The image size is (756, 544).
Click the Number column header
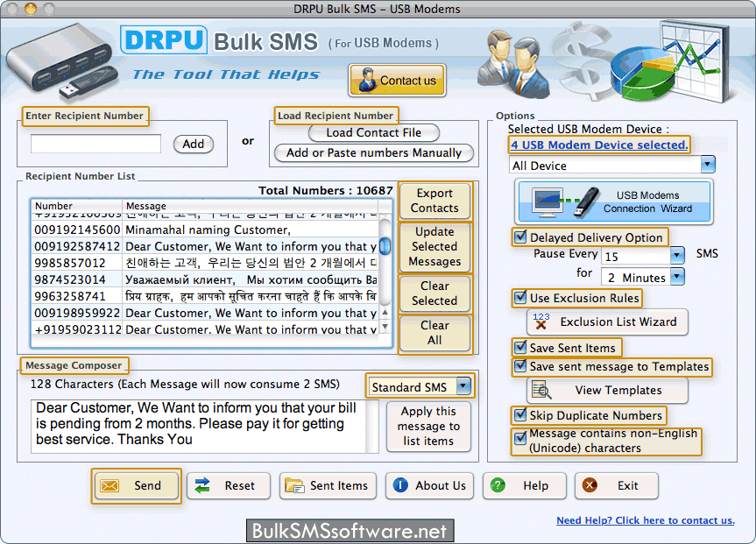click(x=77, y=206)
